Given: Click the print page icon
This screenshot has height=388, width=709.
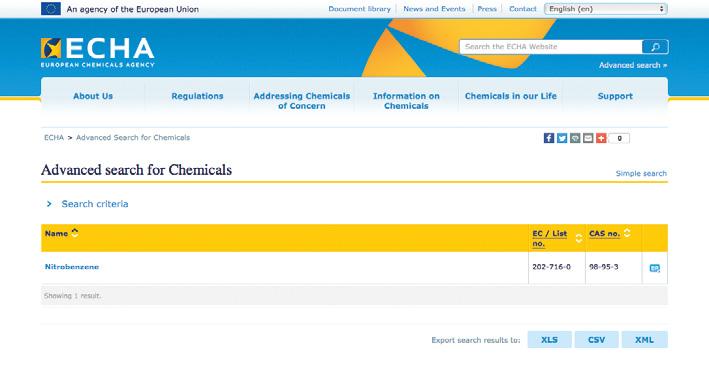Looking at the screenshot, I should [x=575, y=138].
